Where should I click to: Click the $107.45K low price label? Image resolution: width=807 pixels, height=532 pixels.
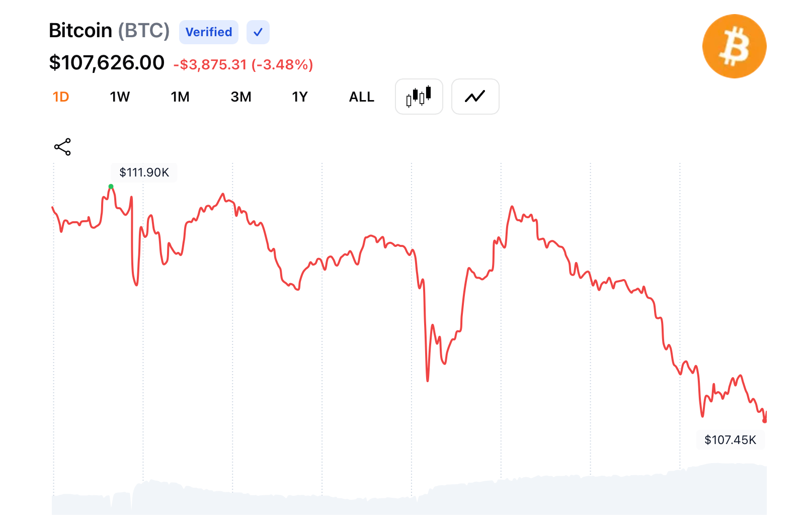(730, 440)
